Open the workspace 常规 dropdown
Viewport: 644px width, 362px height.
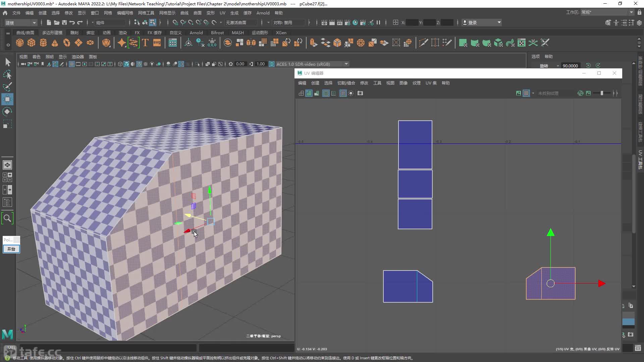(607, 12)
